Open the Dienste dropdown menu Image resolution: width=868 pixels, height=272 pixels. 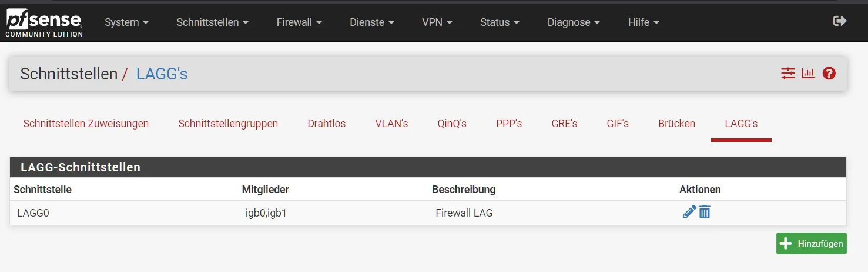371,22
